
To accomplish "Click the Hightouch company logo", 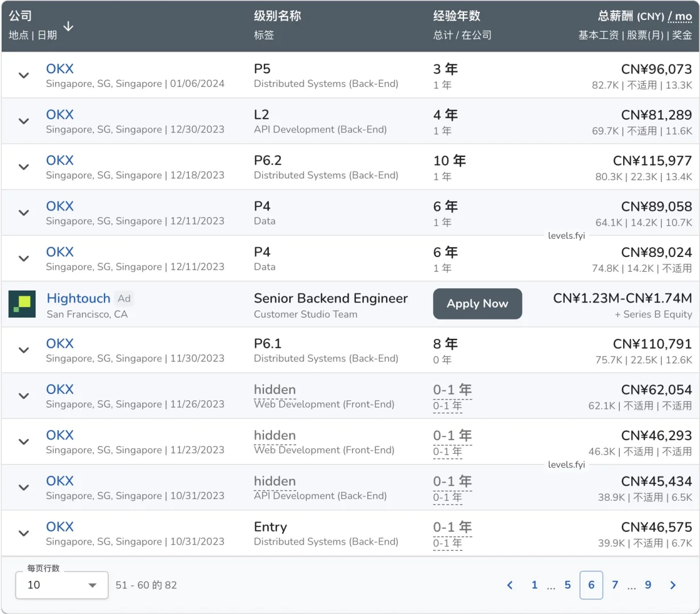I will (22, 304).
